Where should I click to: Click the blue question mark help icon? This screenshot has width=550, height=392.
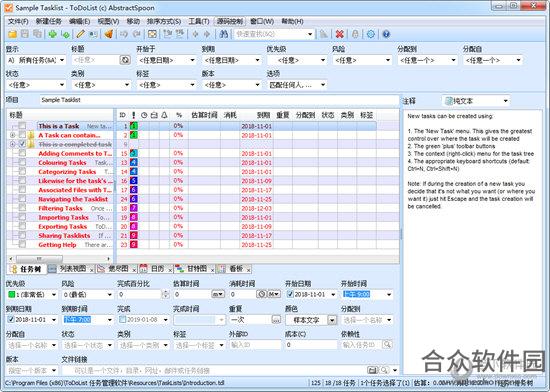click(386, 34)
